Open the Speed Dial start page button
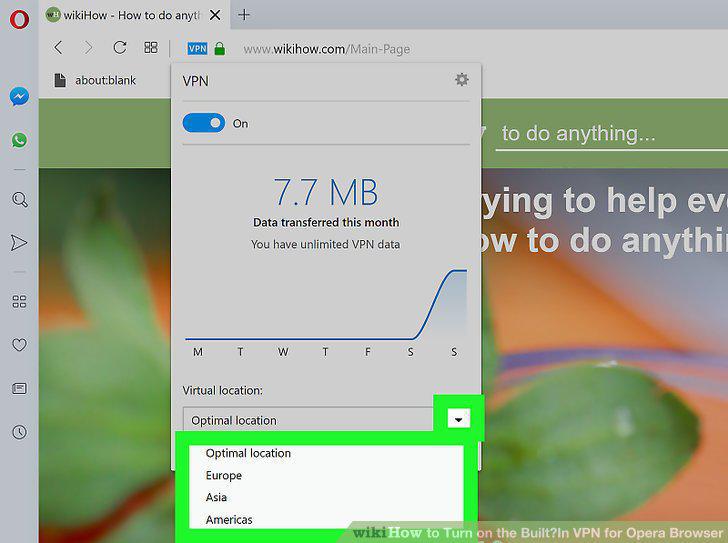This screenshot has height=543, width=728. pyautogui.click(x=150, y=47)
